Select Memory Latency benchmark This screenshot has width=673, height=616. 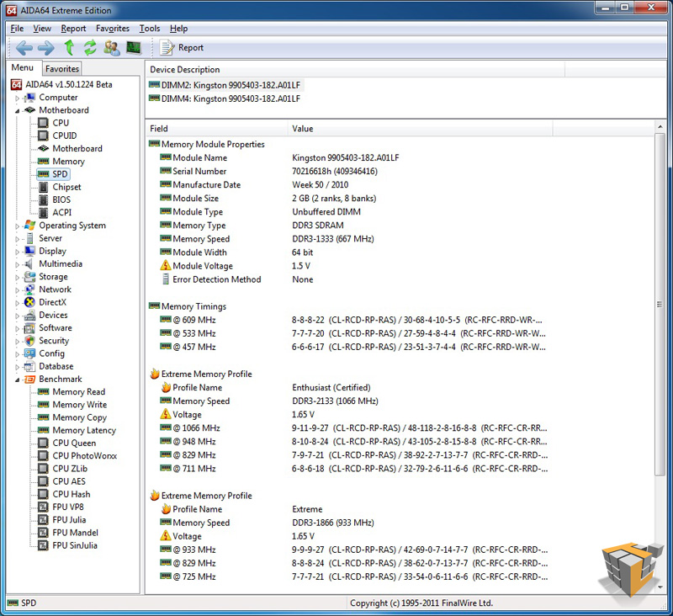[x=84, y=430]
